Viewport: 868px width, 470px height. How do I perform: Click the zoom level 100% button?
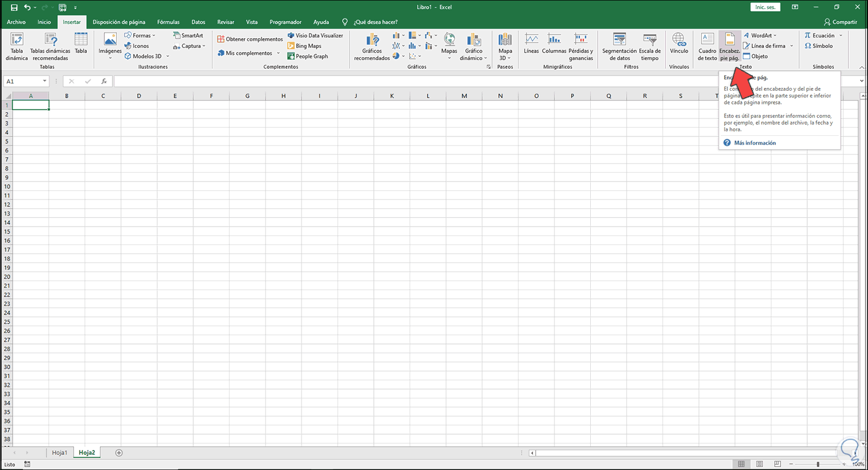click(x=858, y=464)
